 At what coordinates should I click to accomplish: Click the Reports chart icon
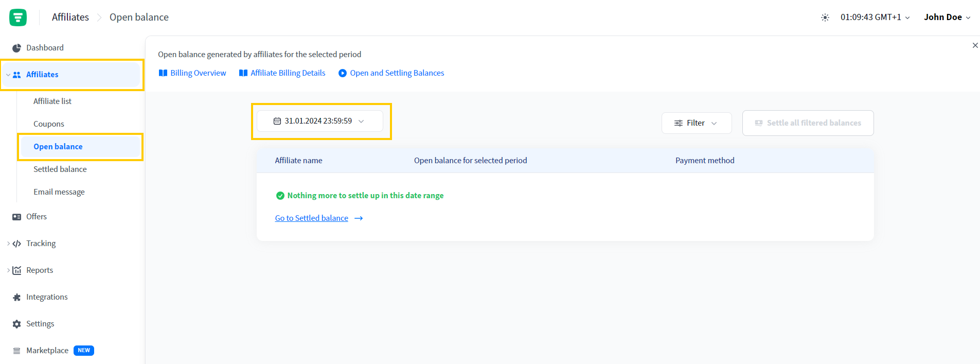[16, 270]
